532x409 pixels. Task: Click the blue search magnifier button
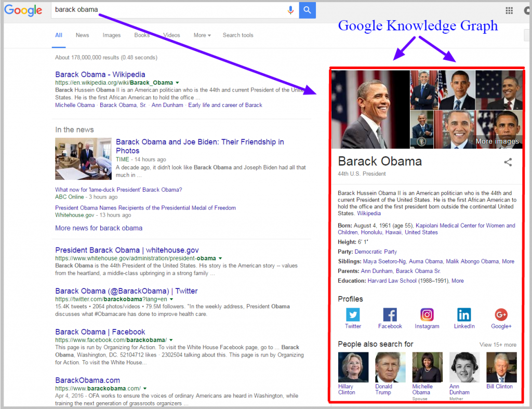(x=307, y=10)
